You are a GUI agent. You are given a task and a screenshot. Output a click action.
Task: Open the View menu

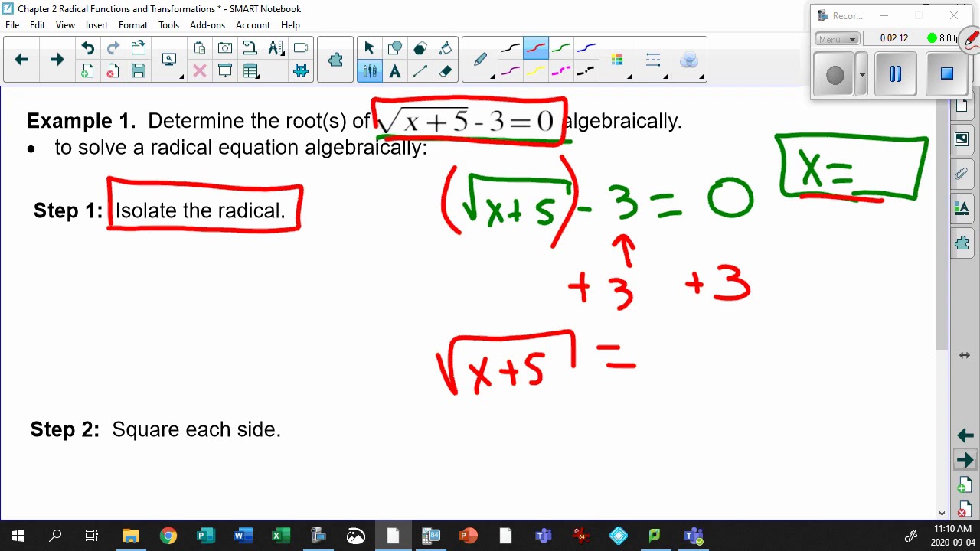65,25
